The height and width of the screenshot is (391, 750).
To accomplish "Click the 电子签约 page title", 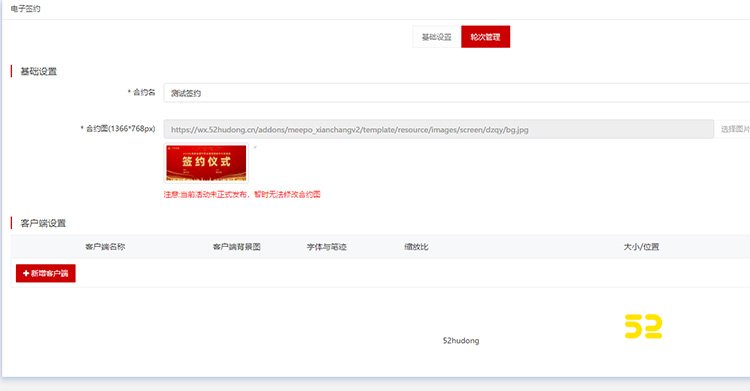I will [25, 9].
